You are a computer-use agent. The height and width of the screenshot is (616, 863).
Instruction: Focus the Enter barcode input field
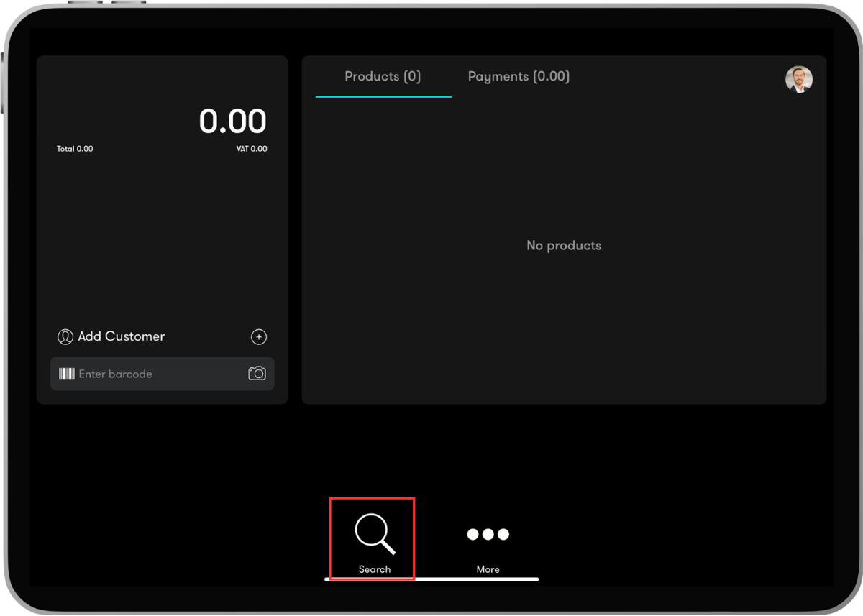coord(162,374)
